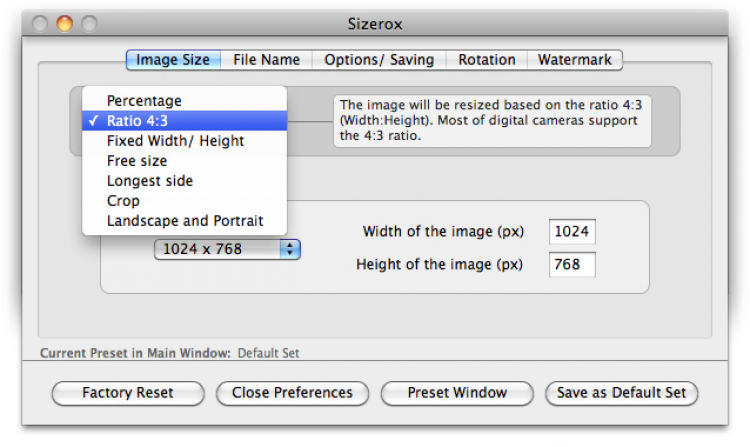The image size is (750, 447).
Task: Select Landscape and Portrait option
Action: point(184,221)
